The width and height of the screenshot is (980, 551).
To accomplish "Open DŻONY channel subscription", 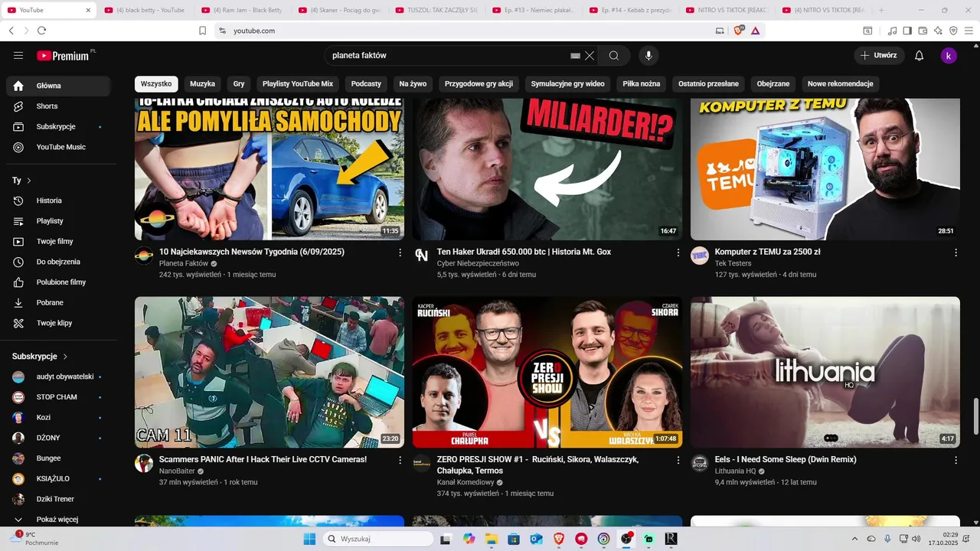I will click(60, 438).
